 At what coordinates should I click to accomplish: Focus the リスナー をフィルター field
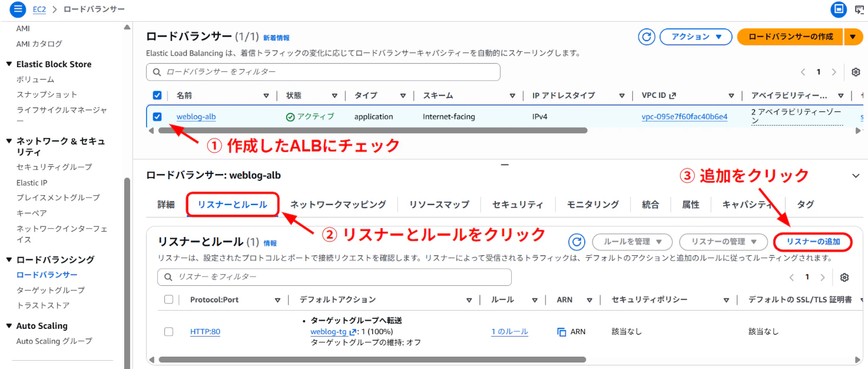334,277
